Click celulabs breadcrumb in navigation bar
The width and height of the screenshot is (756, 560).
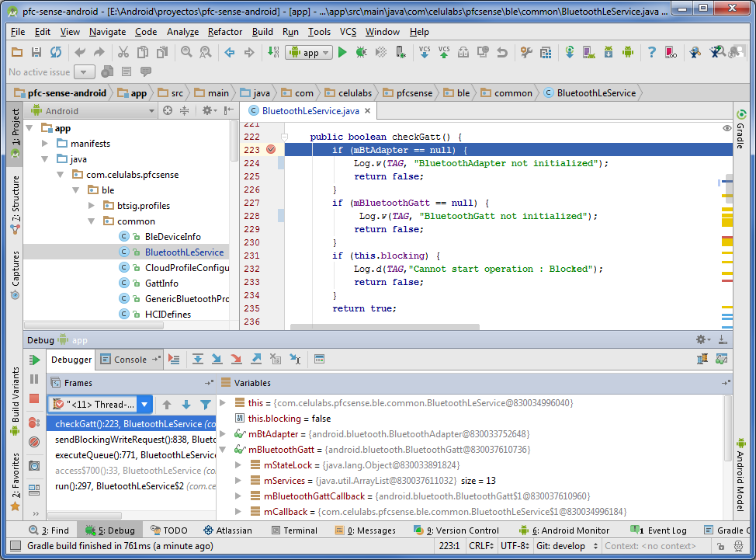tap(349, 93)
